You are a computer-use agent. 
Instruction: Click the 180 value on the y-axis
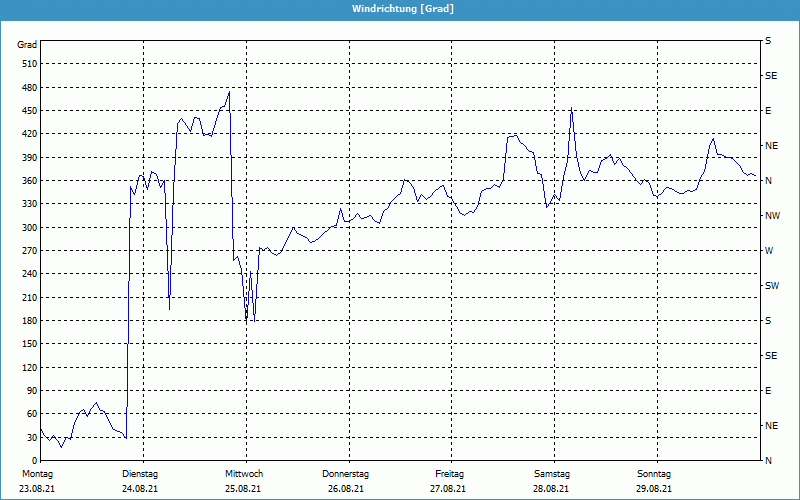27,321
